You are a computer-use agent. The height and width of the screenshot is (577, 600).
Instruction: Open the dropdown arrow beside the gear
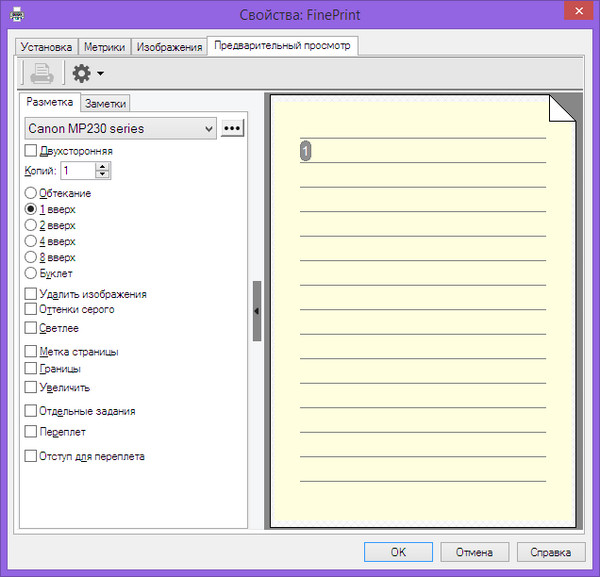[100, 74]
